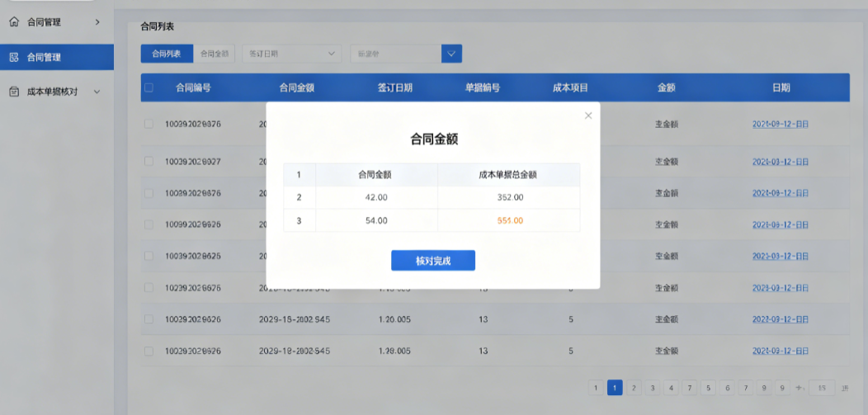Viewport: 868px width, 415px height.
Task: Go to page 5 in pagination
Action: [708, 388]
